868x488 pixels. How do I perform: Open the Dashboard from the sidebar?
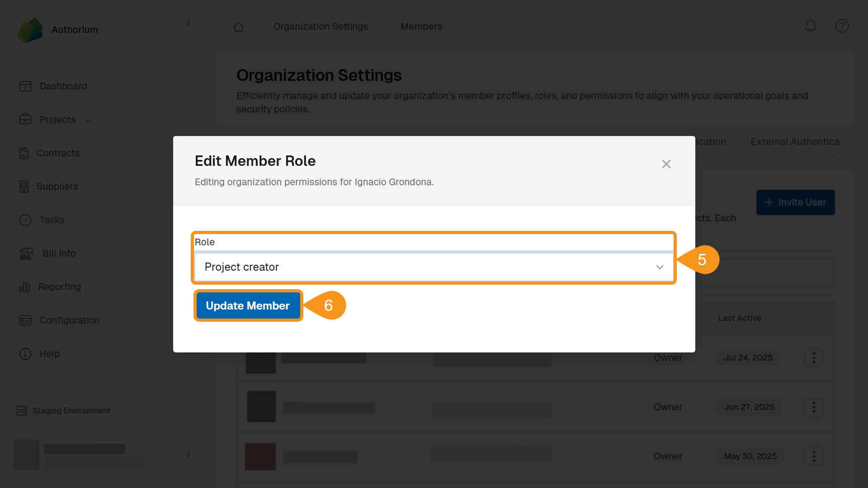point(63,86)
